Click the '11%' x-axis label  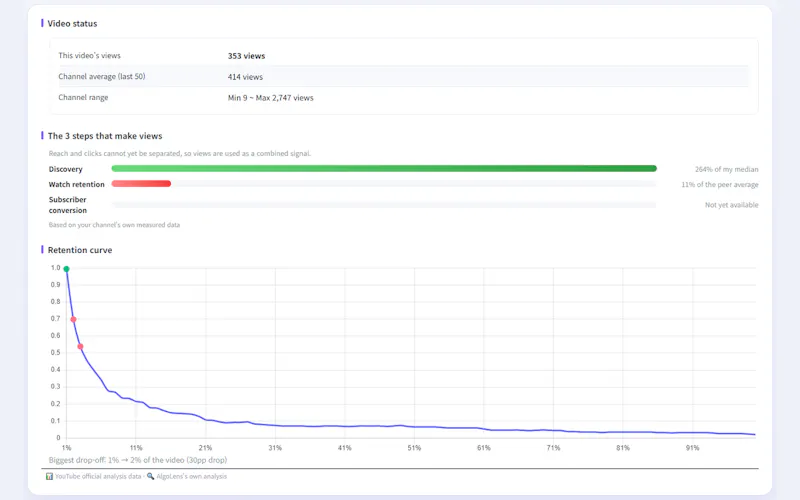(136, 448)
